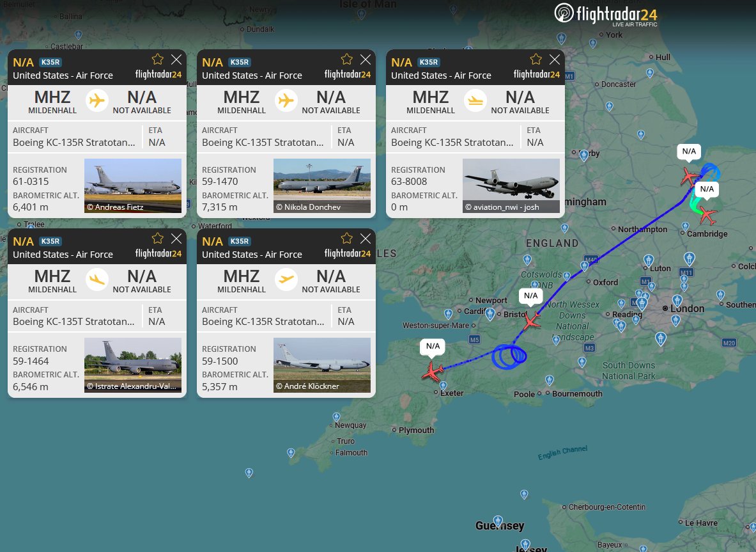Click barometric altitude 7,315 m value
This screenshot has height=552, width=756.
click(x=219, y=207)
